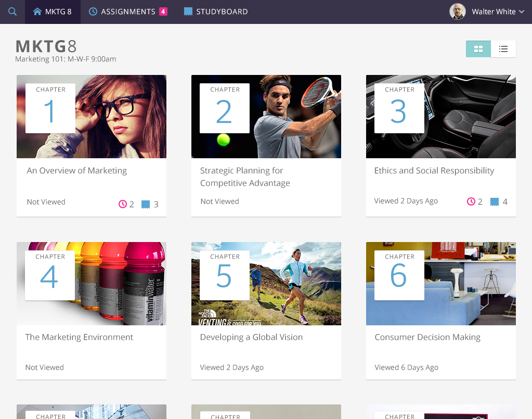532x419 pixels.
Task: Click 'Not Viewed' on the Chapter 1 card
Action: click(x=46, y=202)
